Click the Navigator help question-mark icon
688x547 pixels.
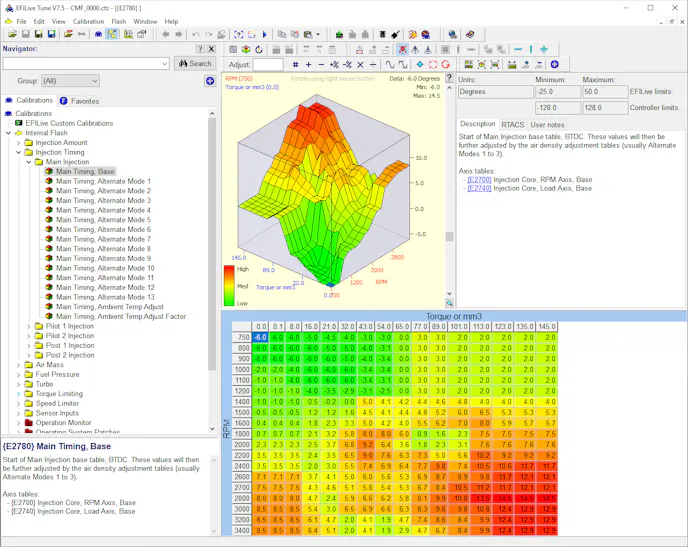(199, 48)
